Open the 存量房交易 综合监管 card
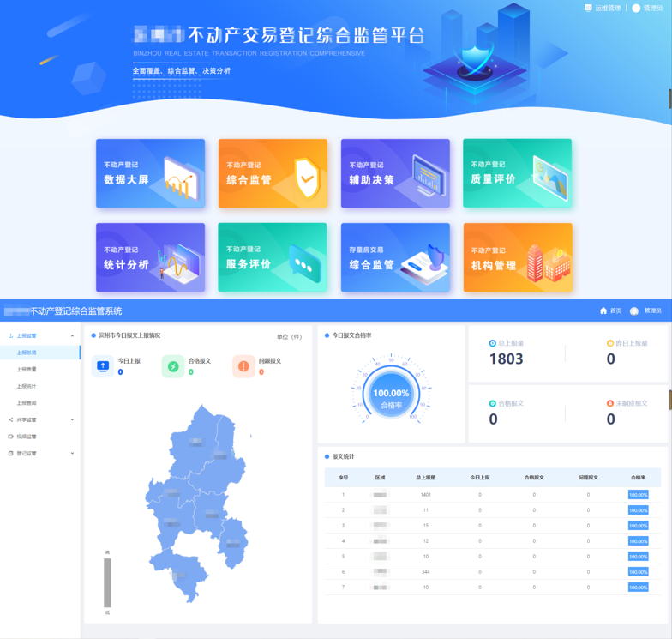This screenshot has width=672, height=639. 395,257
